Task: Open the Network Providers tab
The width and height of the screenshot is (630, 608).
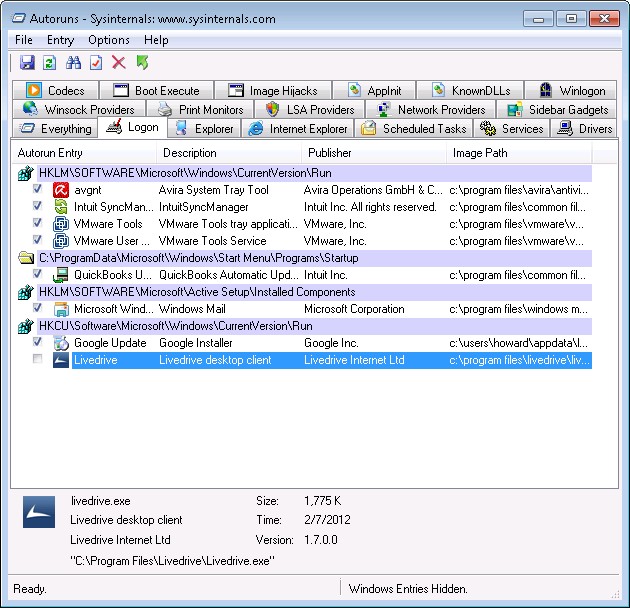Action: click(x=430, y=109)
